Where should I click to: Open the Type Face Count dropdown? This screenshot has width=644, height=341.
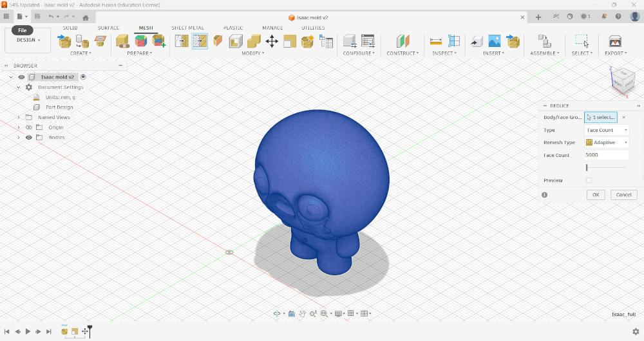pyautogui.click(x=607, y=130)
